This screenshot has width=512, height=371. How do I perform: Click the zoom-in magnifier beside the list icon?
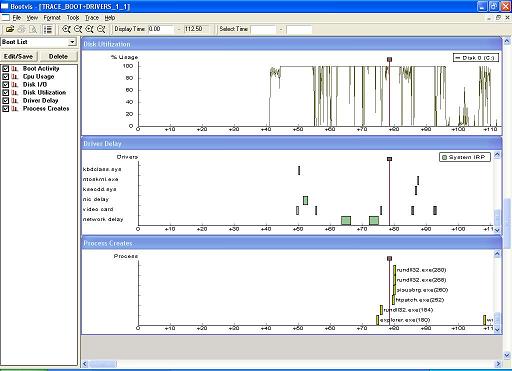point(66,29)
